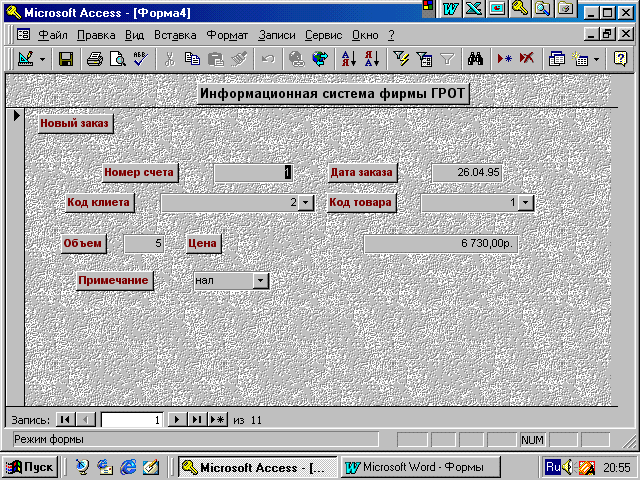640x480 pixels.
Task: Focus the price field showing 6 730,00р.
Action: point(441,244)
